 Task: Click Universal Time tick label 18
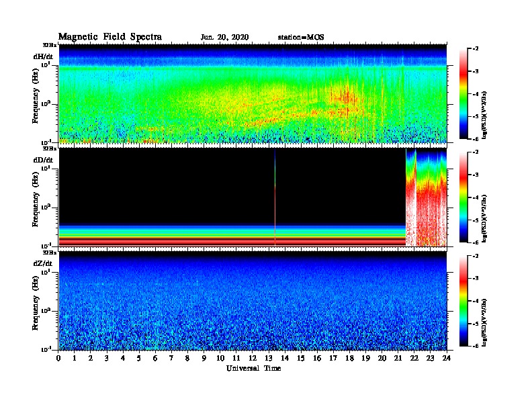[349, 358]
